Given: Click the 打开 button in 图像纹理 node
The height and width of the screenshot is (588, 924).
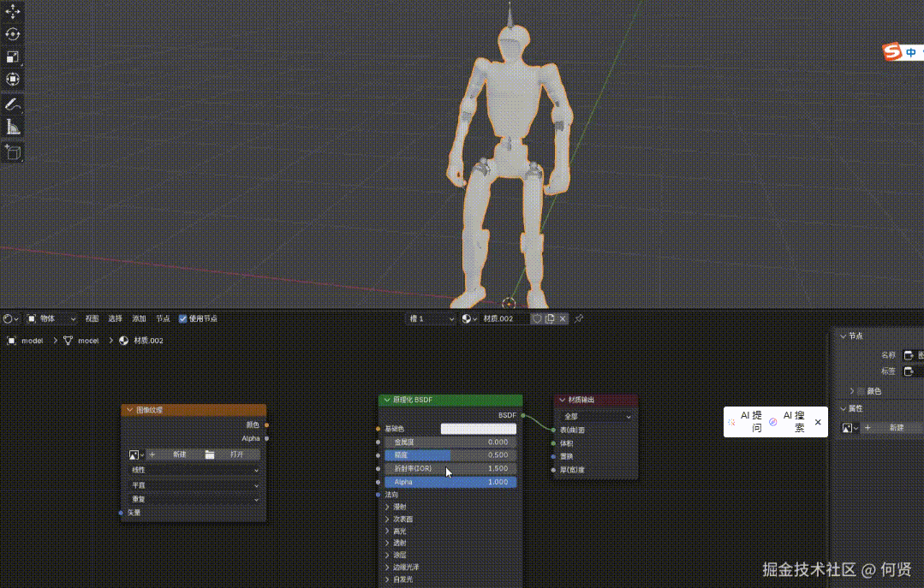Looking at the screenshot, I should pos(231,454).
